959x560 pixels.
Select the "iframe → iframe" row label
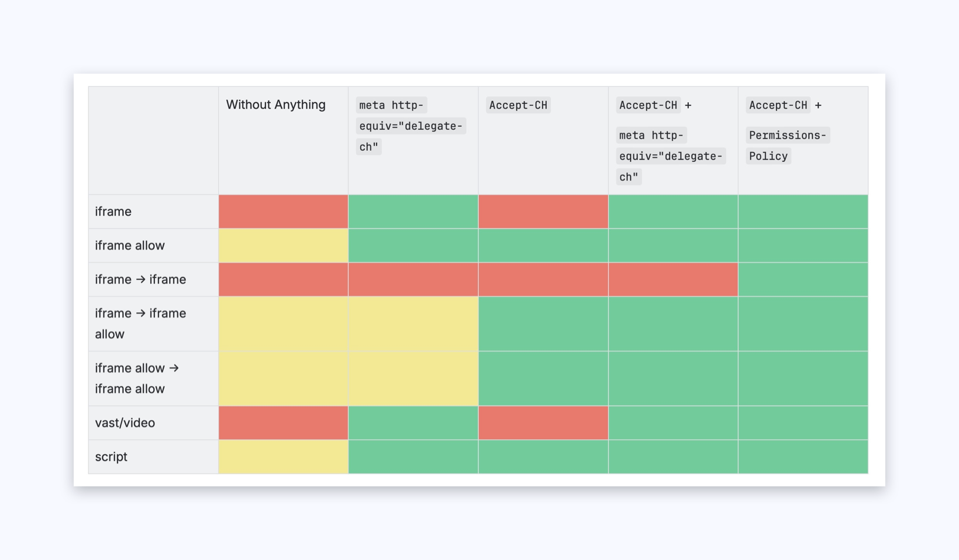140,279
